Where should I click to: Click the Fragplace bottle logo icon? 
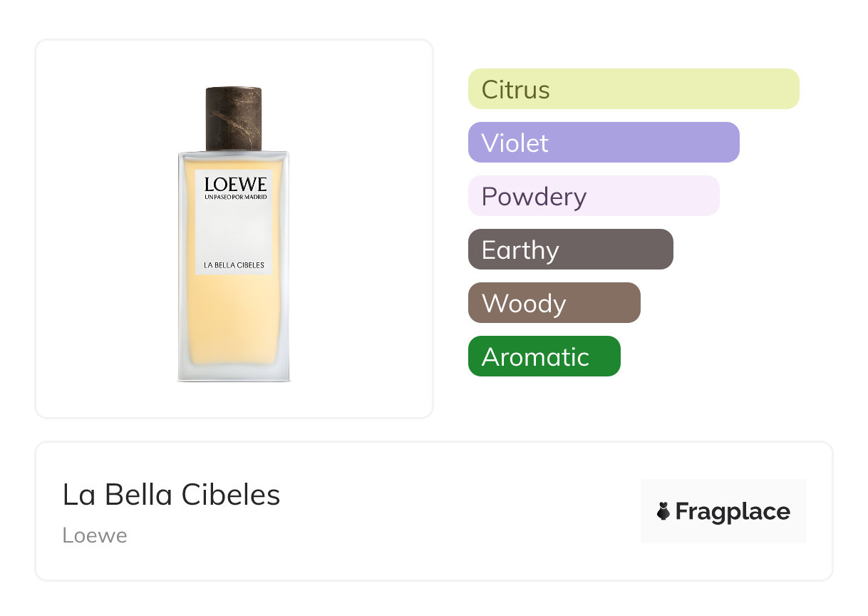pos(663,511)
